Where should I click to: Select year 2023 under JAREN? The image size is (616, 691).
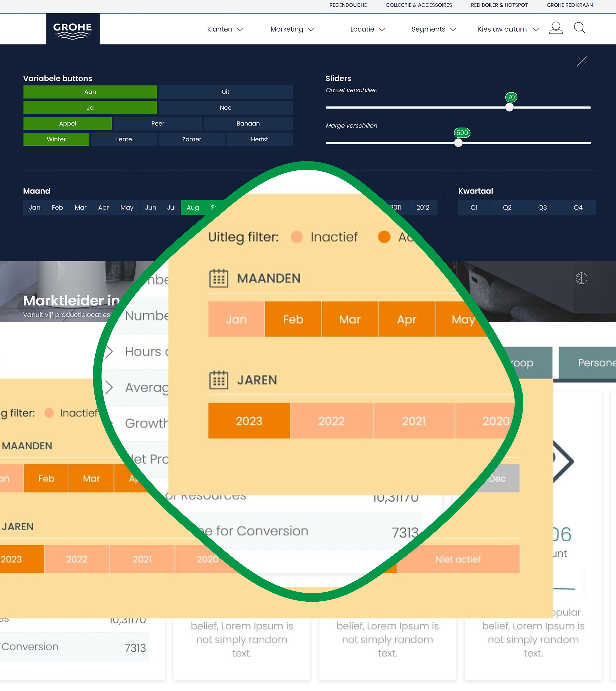[249, 421]
